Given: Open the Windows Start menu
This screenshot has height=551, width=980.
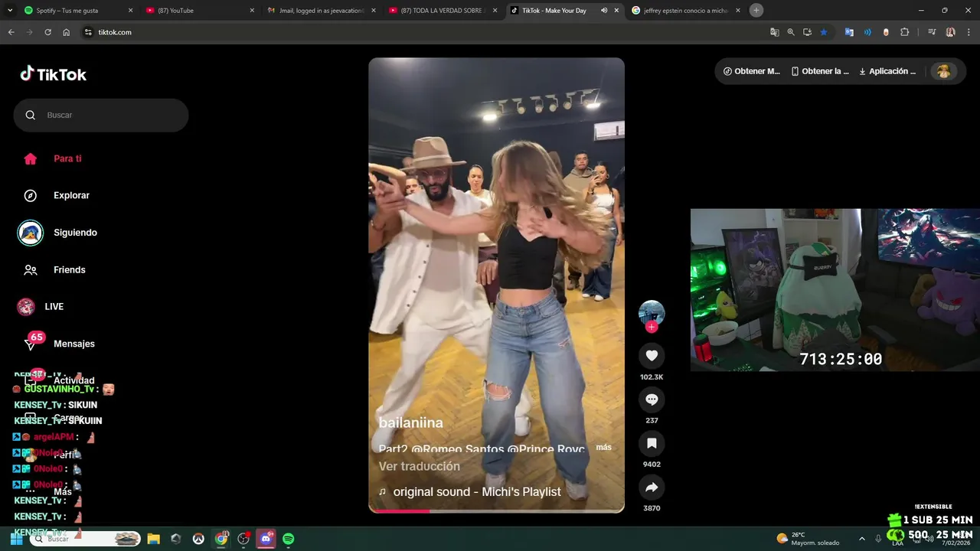Looking at the screenshot, I should [16, 539].
